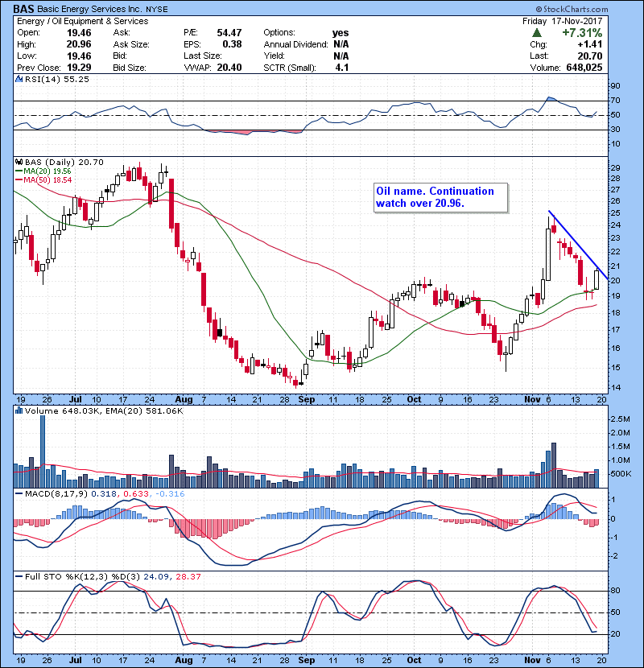Viewport: 644px width, 668px height.
Task: Click the stochastic %K value 24.09
Action: [x=156, y=576]
